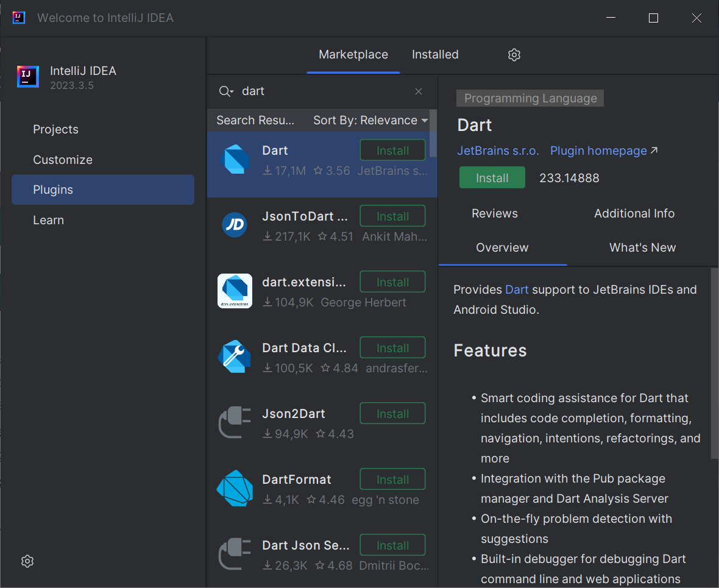Open IDE settings gear at sidebar bottom
719x588 pixels.
pos(27,561)
